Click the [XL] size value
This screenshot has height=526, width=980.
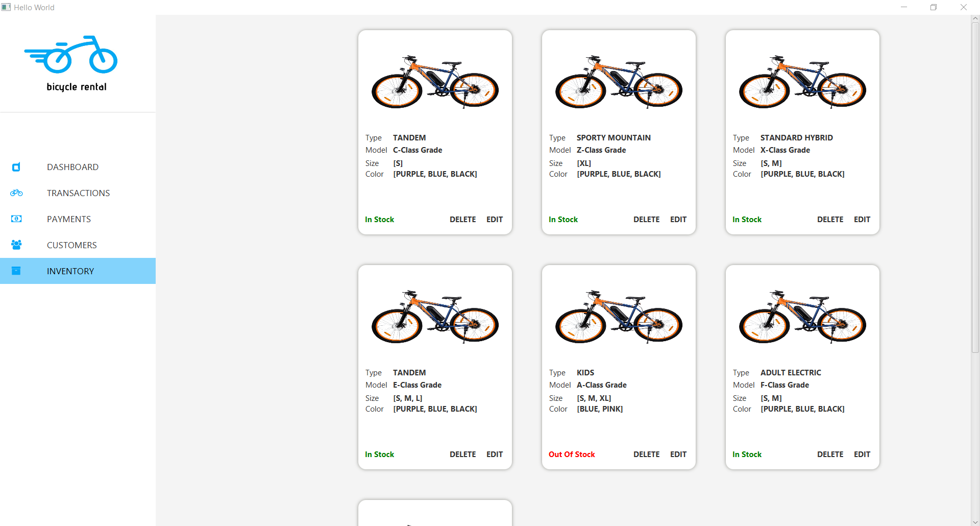(x=584, y=163)
